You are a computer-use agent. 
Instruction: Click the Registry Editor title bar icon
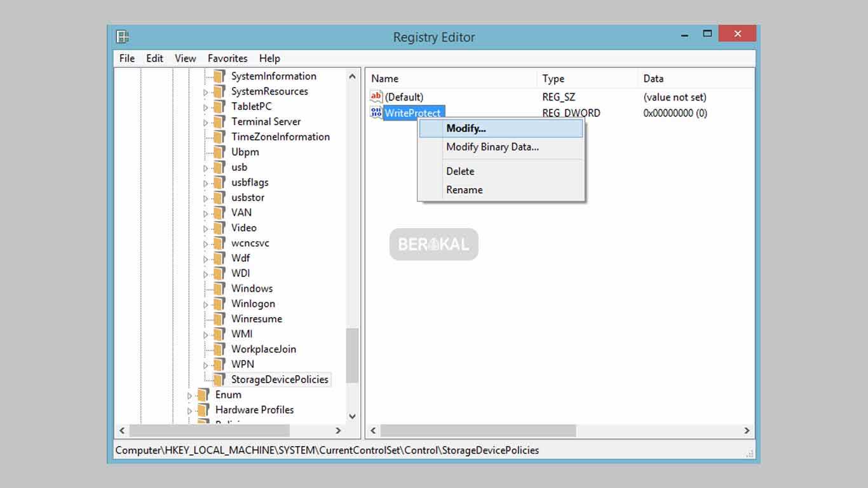point(125,37)
